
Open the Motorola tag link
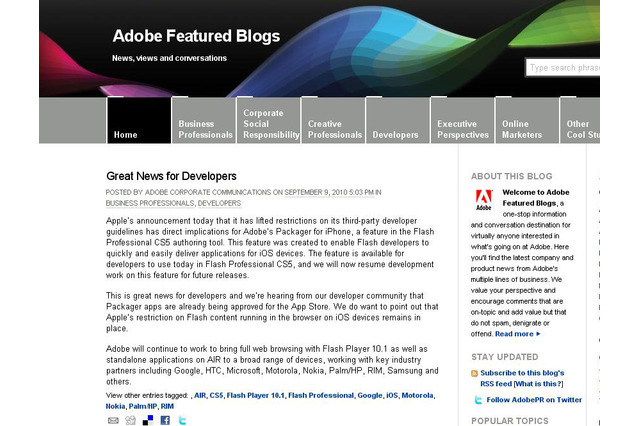[418, 395]
